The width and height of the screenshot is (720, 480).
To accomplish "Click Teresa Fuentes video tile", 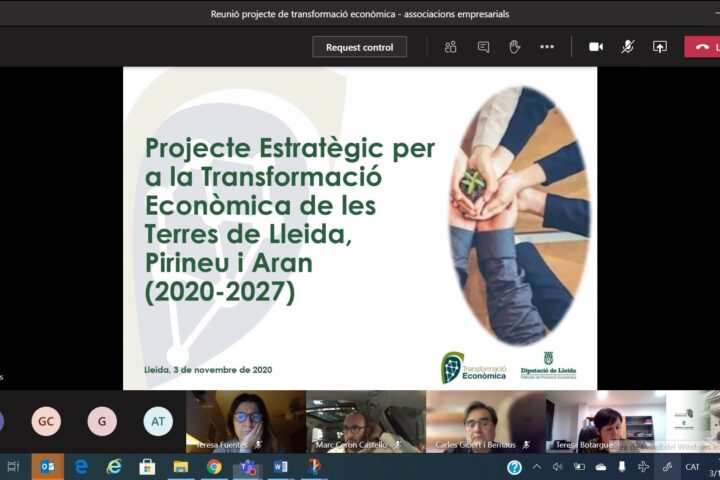I will (245, 421).
